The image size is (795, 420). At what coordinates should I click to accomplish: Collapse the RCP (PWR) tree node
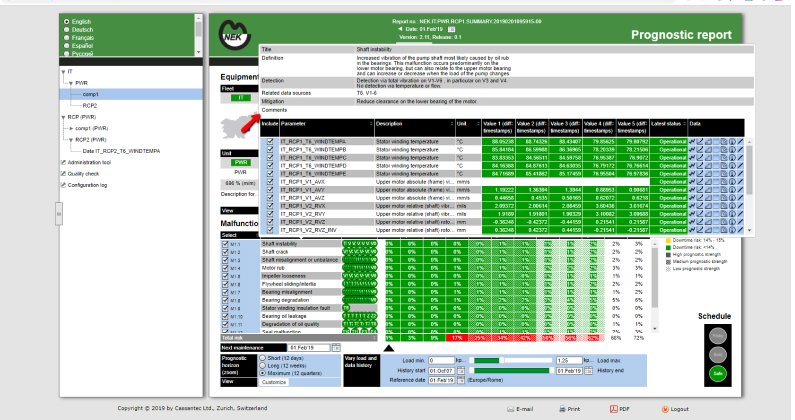tap(63, 117)
